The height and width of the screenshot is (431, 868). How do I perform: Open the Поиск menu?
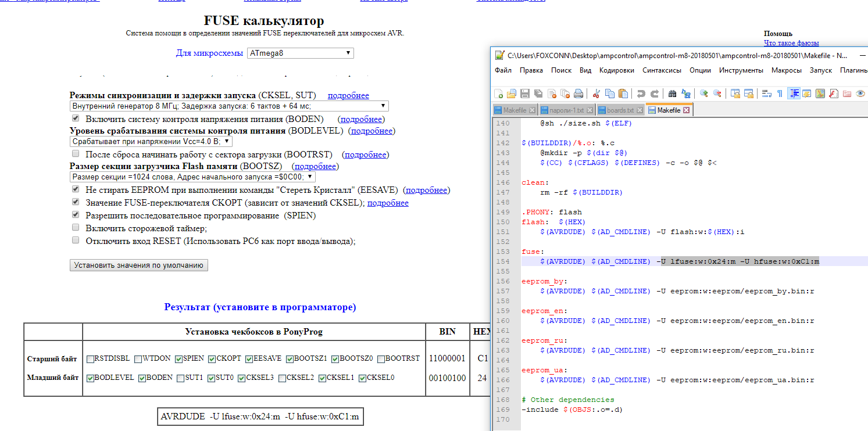(x=561, y=70)
